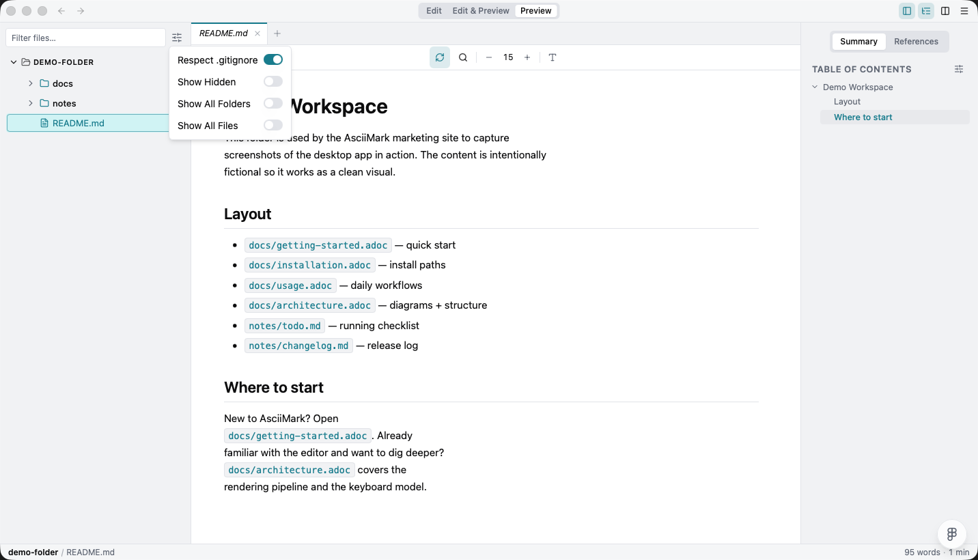This screenshot has height=560, width=978.
Task: Click the Figma-style floating button
Action: [952, 534]
